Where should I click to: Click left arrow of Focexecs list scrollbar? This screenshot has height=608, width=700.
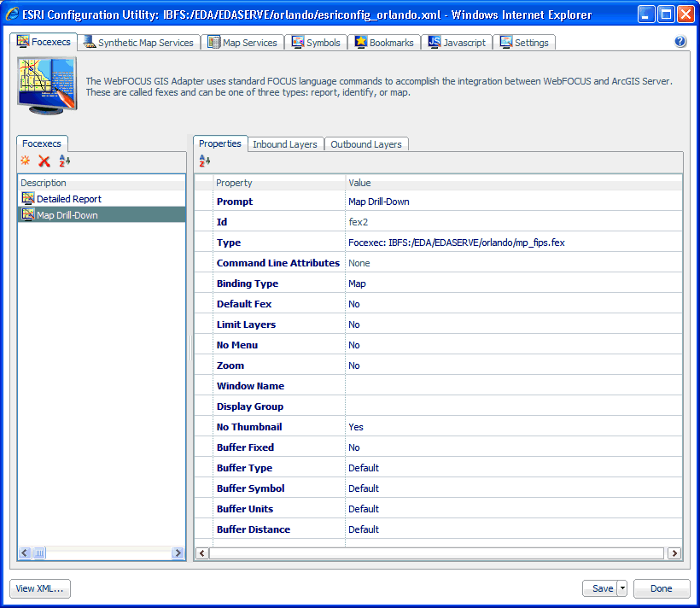coord(25,553)
